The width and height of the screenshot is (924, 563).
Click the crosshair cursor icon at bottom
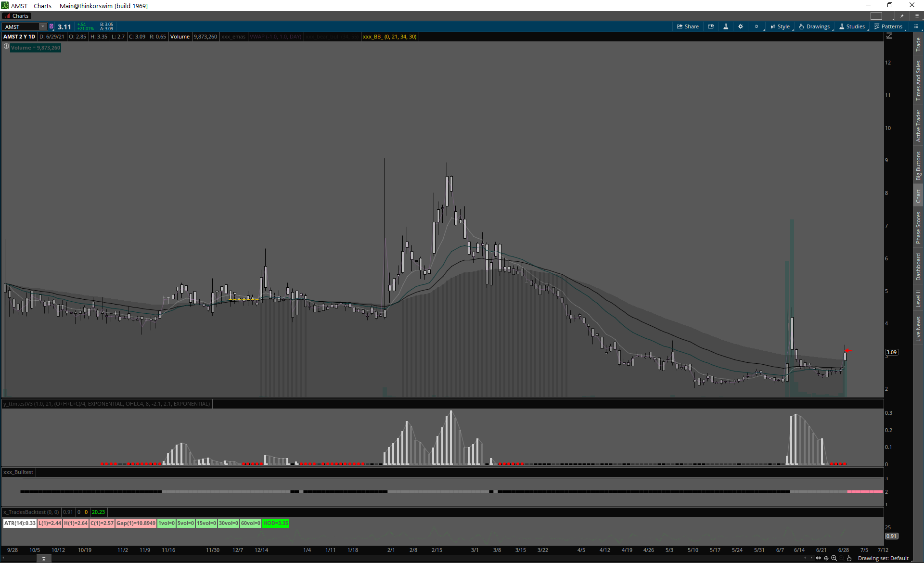826,558
